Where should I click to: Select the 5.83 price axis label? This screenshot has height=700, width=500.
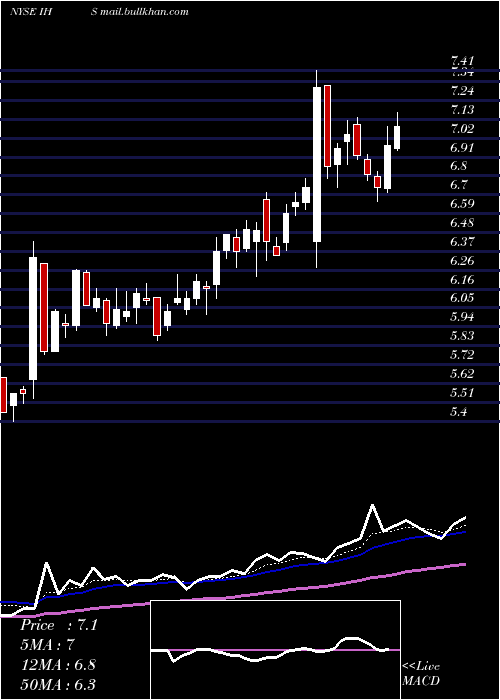point(462,336)
